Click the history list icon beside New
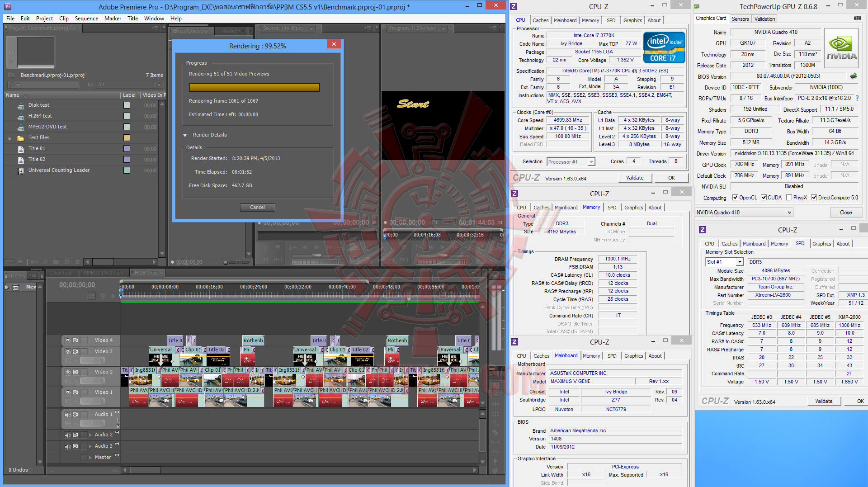868x487 pixels. point(15,287)
